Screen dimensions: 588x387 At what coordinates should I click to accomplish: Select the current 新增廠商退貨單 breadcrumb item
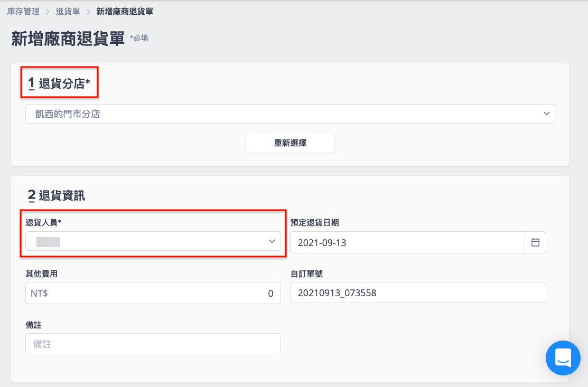(x=125, y=12)
